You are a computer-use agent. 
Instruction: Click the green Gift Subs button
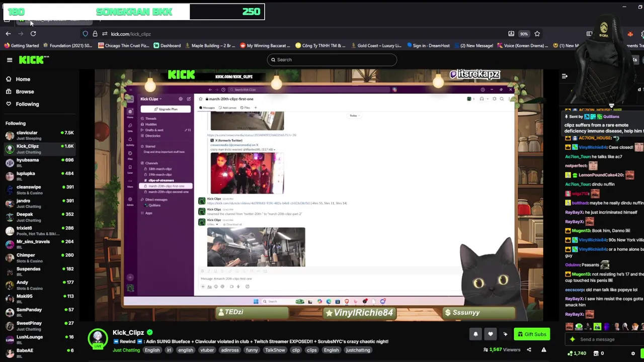pyautogui.click(x=532, y=334)
